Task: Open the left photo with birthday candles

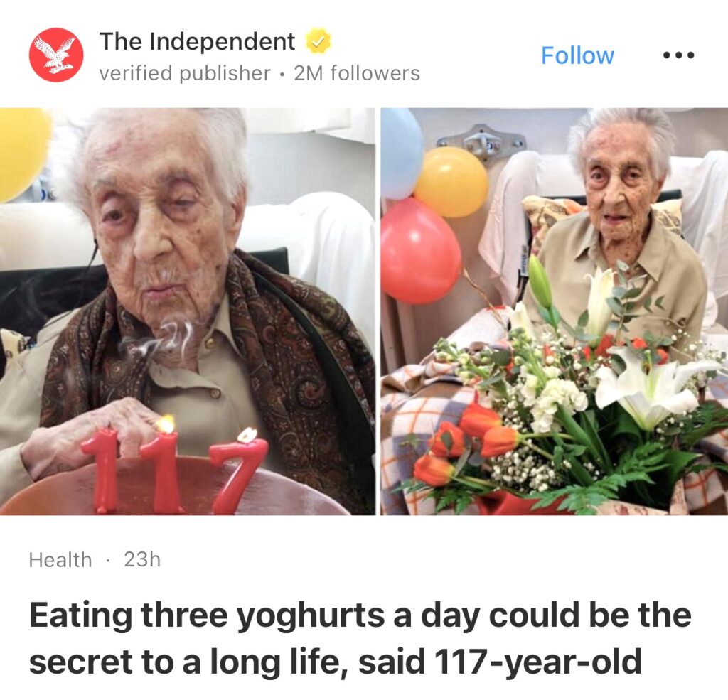Action: (x=187, y=311)
